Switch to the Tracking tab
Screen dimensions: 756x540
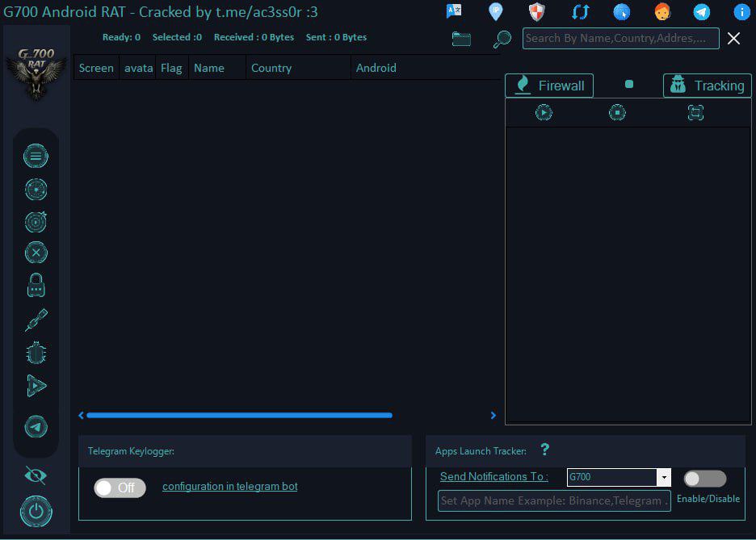tap(707, 86)
